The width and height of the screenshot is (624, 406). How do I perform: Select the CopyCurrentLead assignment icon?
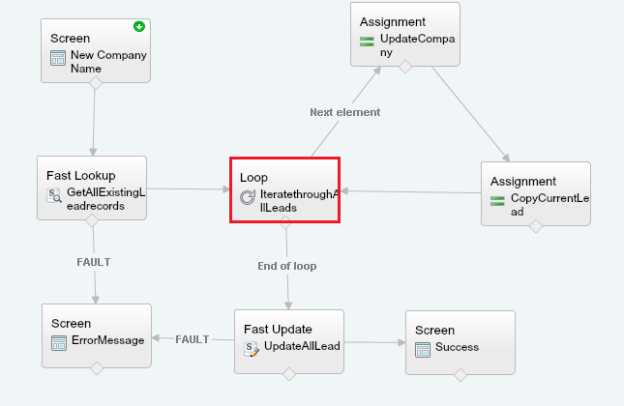pos(497,201)
